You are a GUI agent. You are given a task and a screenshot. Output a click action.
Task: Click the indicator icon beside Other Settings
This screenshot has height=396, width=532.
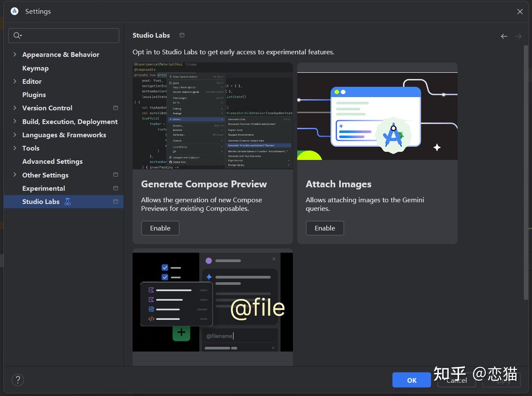click(x=115, y=174)
